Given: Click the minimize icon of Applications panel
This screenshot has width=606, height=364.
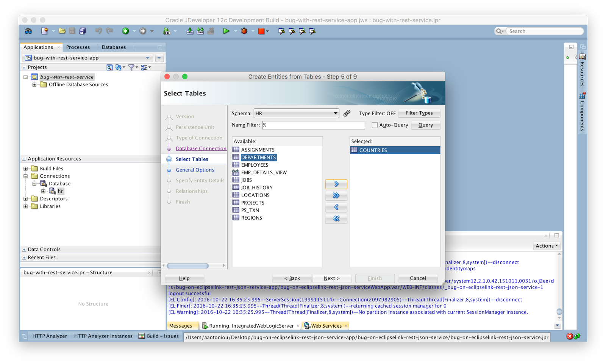Looking at the screenshot, I should pyautogui.click(x=160, y=47).
